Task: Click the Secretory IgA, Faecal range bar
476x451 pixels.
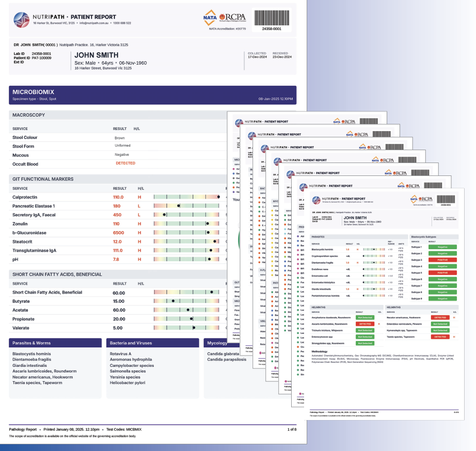Action: [186, 215]
